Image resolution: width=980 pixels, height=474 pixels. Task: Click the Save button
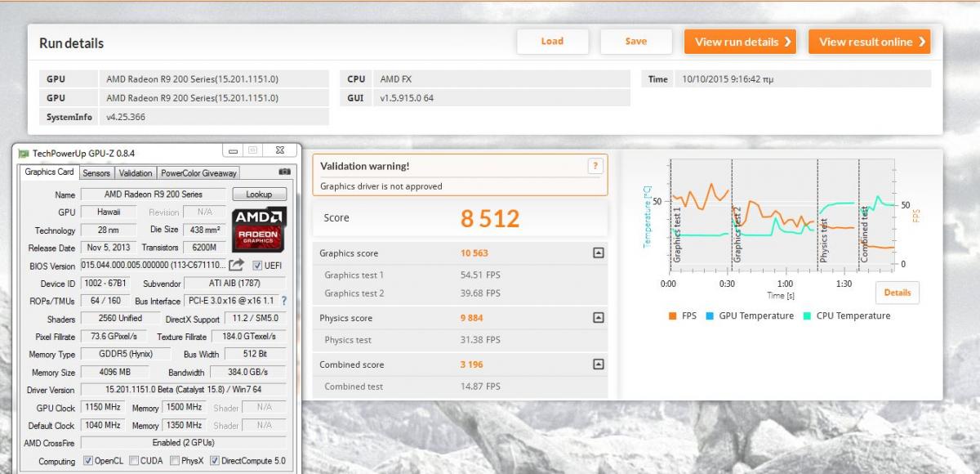coord(636,42)
